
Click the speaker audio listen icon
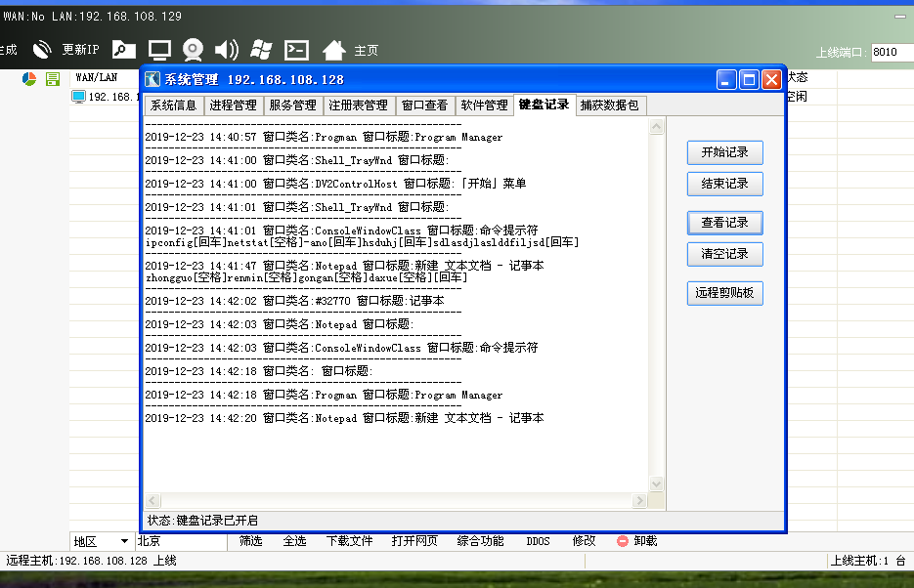pos(227,50)
